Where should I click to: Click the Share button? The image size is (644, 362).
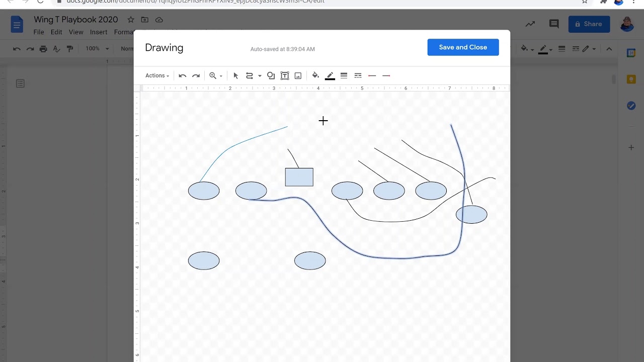[x=589, y=24]
